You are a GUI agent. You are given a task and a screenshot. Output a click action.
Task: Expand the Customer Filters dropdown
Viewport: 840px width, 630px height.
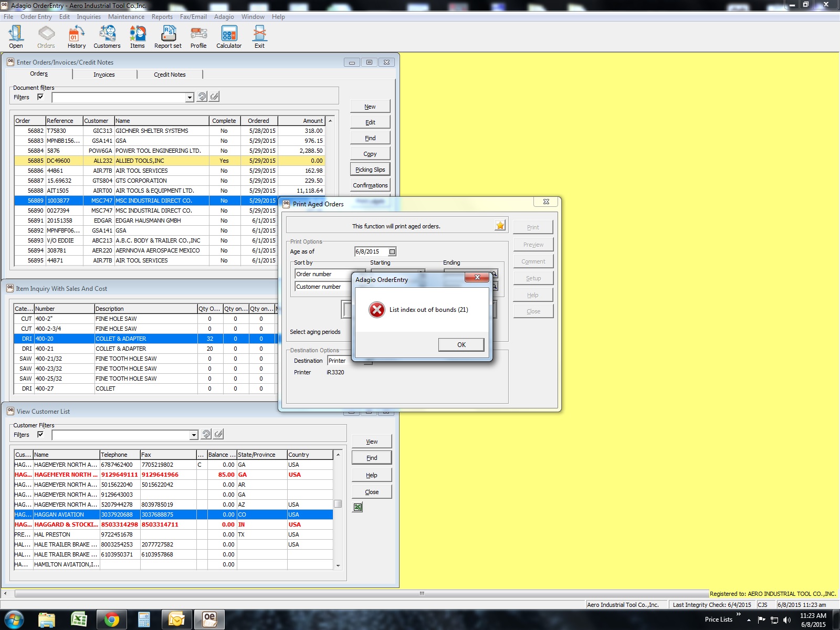pos(194,435)
